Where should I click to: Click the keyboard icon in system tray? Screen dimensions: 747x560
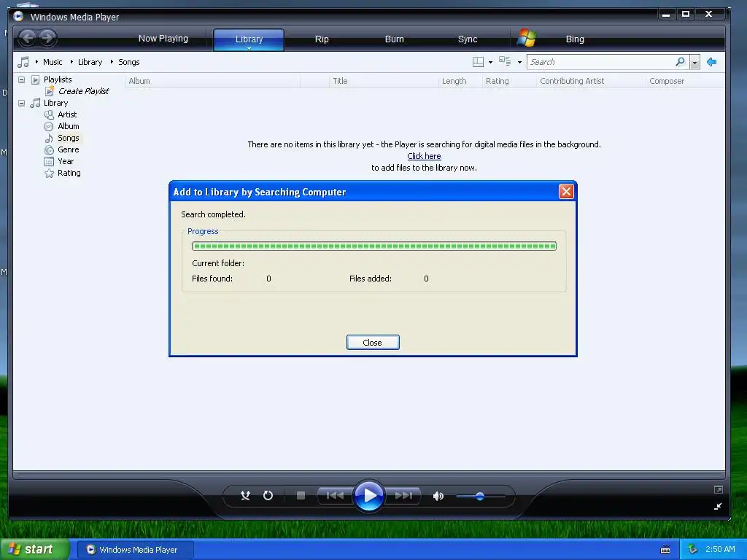click(665, 550)
